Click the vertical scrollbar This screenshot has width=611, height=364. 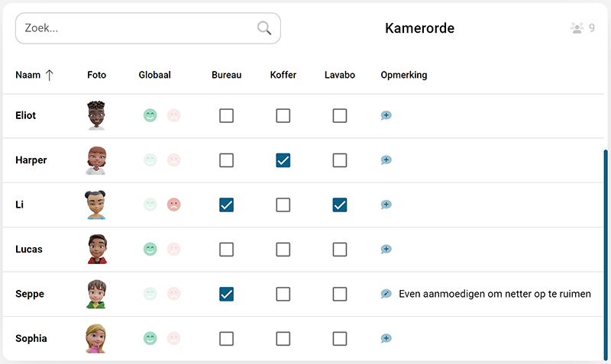coord(606,252)
